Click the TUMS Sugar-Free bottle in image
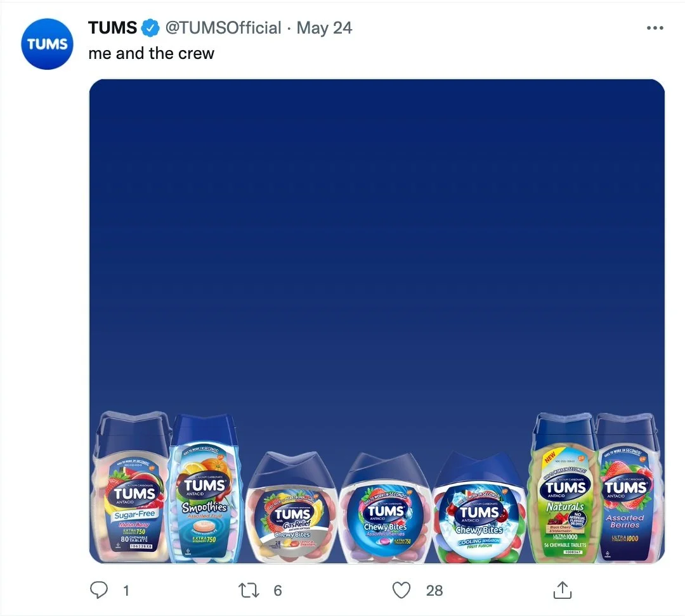Screen dimensions: 685x616 tap(130, 486)
